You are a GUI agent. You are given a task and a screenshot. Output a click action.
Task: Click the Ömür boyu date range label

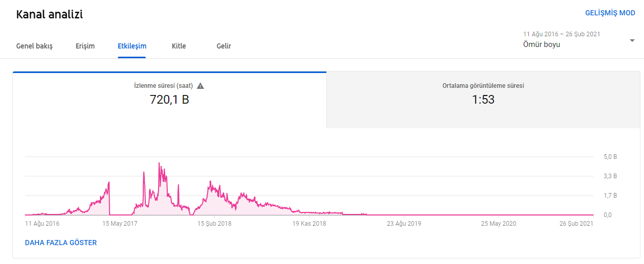542,44
